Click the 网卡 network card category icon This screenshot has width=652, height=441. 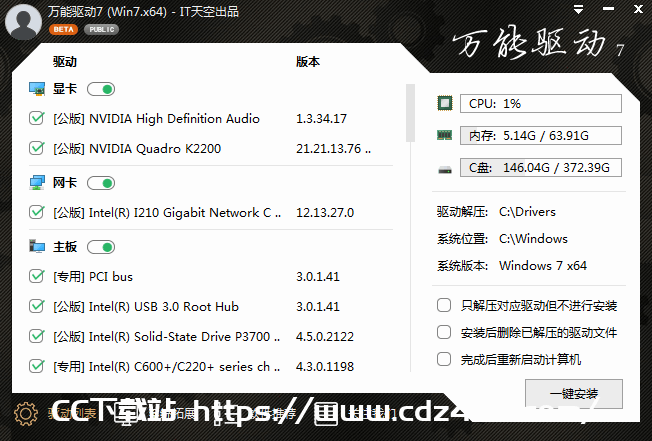(x=37, y=183)
